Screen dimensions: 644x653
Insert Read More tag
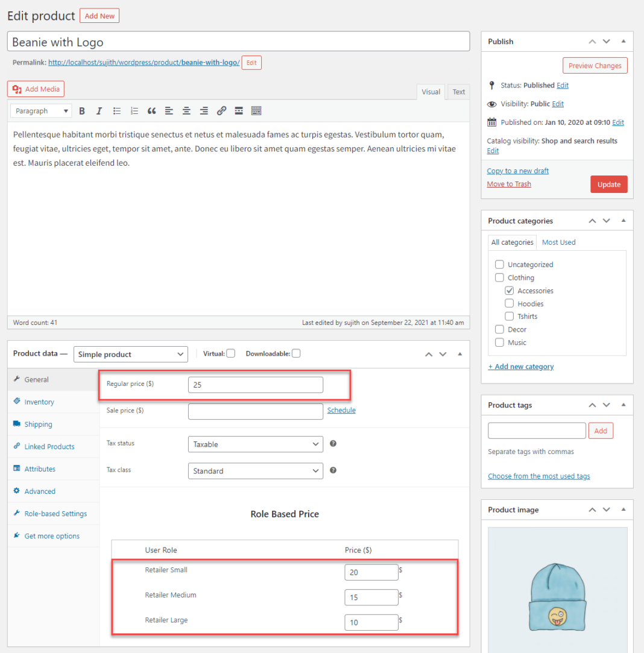coord(239,111)
